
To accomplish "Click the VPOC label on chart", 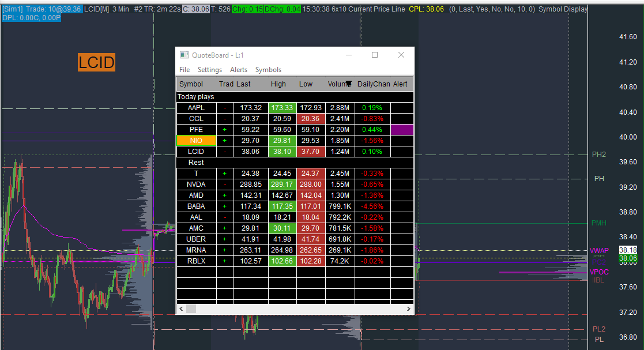I will click(599, 272).
